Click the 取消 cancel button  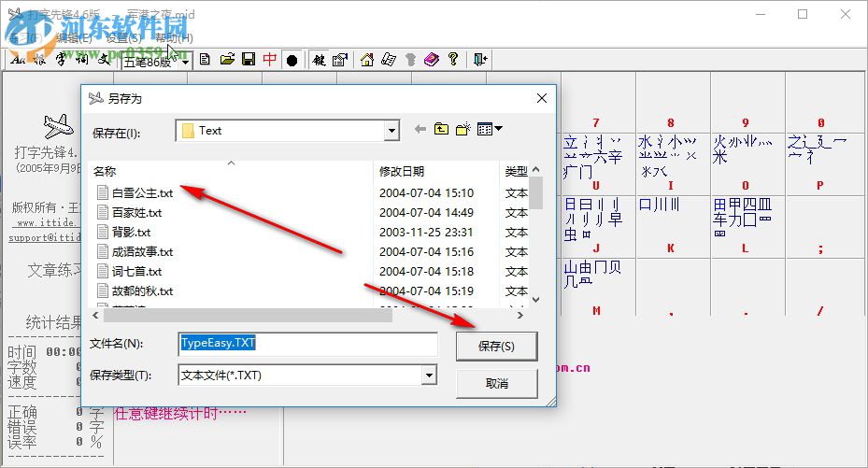tap(496, 383)
